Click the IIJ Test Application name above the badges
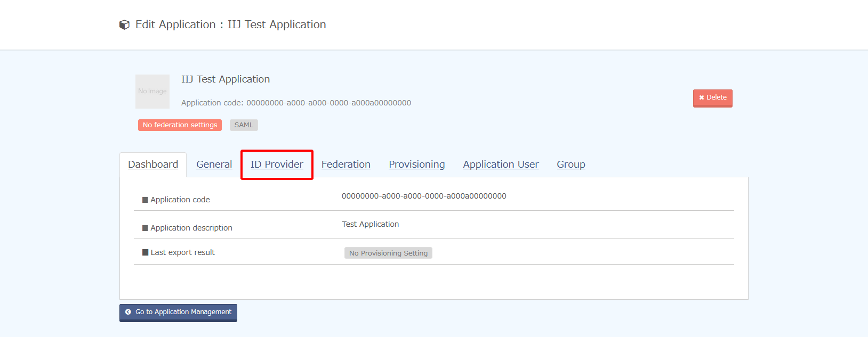The height and width of the screenshot is (337, 868). coord(226,79)
